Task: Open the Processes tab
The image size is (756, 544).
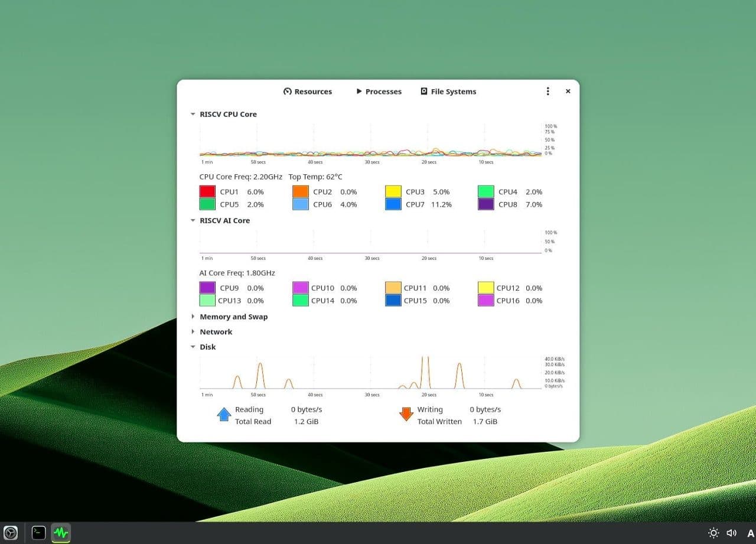Action: point(379,92)
